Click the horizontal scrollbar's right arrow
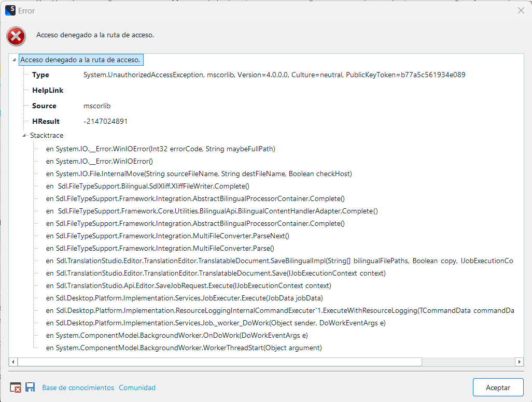The image size is (532, 402). click(x=519, y=362)
